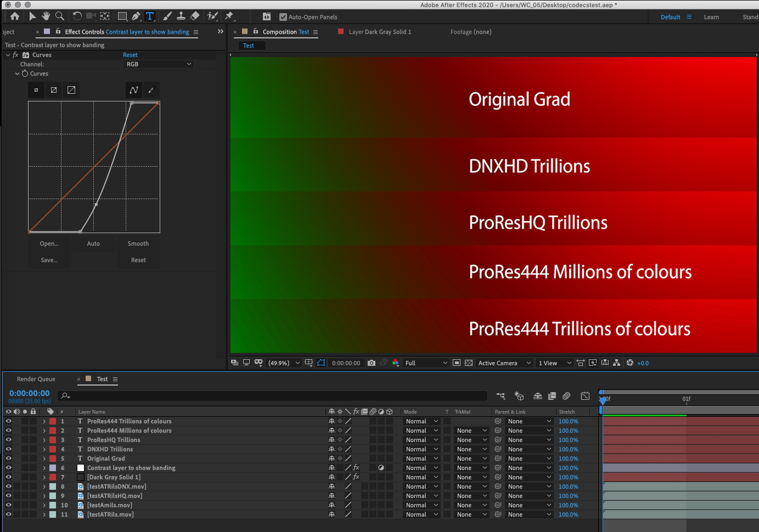Screen dimensions: 759x532
Task: Click the camera snapshot icon below the composition
Action: (x=371, y=363)
